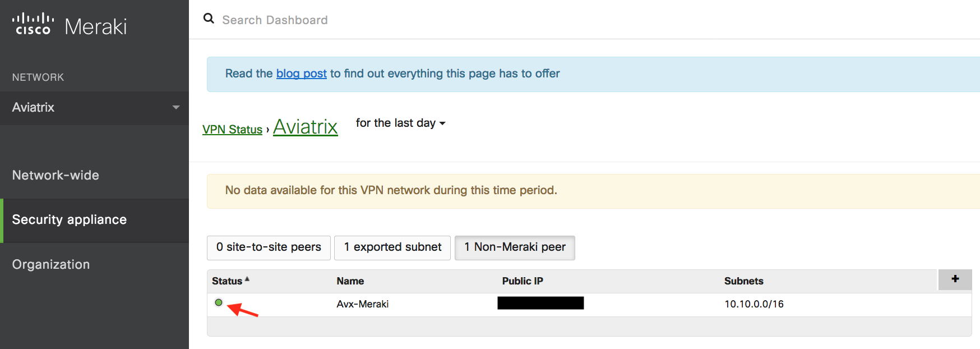The height and width of the screenshot is (349, 980).
Task: Click the Public IP column header
Action: click(523, 281)
